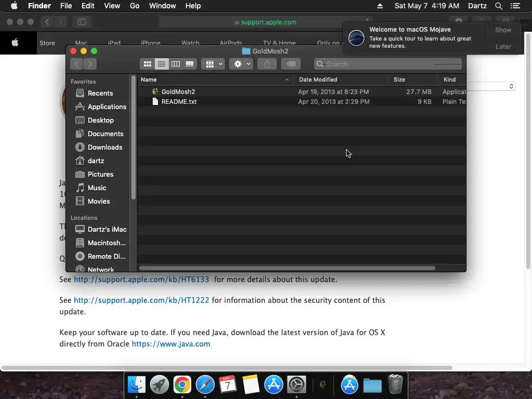Open the Help menu
The width and height of the screenshot is (532, 399).
pyautogui.click(x=193, y=6)
